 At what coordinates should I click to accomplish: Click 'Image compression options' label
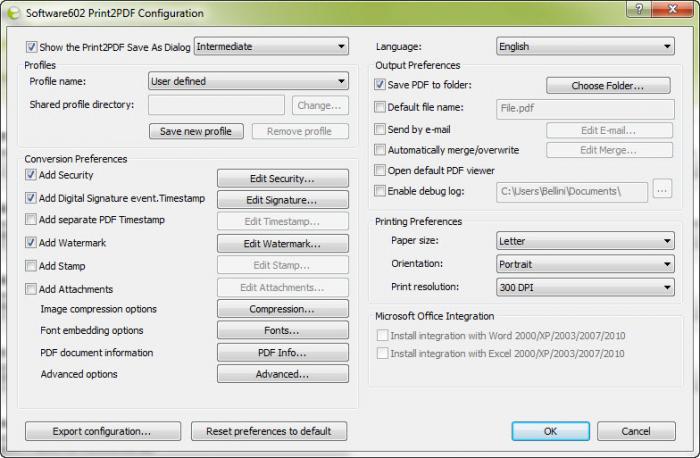click(x=98, y=309)
